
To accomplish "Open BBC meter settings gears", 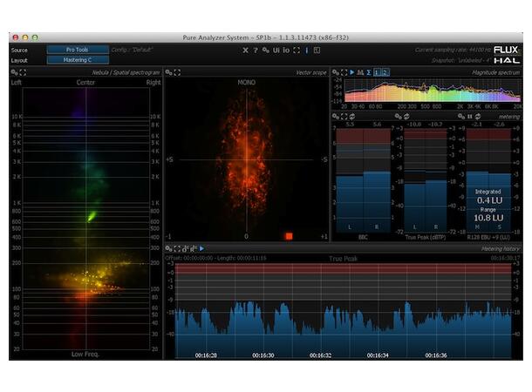I will (336, 117).
